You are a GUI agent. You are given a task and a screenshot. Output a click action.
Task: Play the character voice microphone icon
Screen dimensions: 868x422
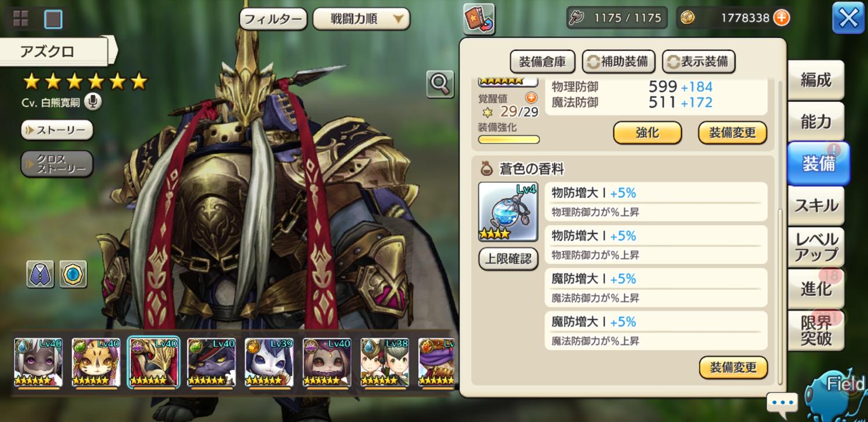click(93, 102)
